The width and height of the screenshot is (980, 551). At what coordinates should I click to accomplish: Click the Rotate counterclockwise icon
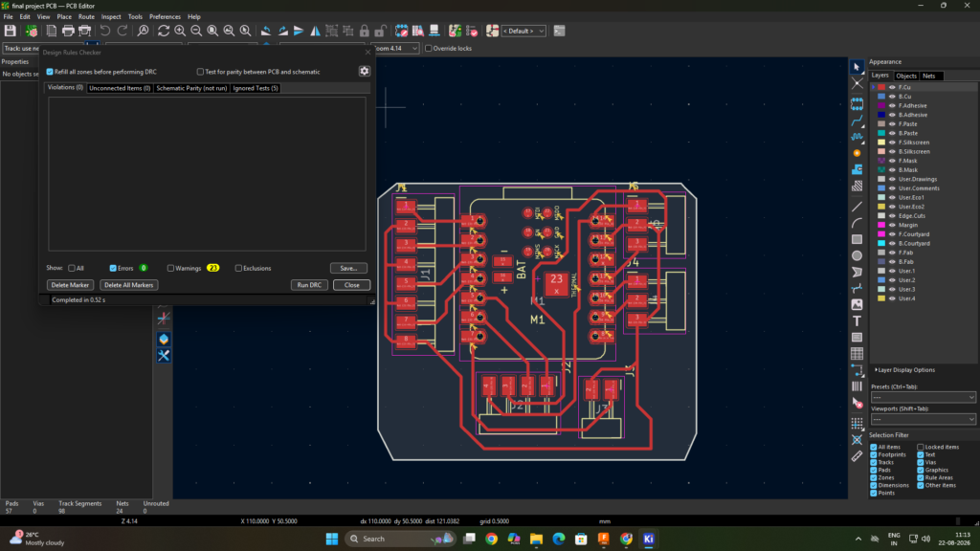coord(266,31)
